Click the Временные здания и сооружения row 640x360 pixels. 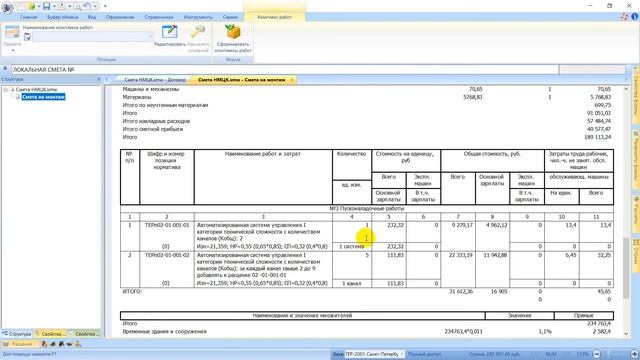point(367,331)
